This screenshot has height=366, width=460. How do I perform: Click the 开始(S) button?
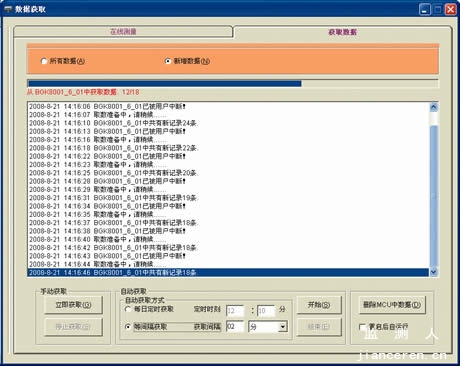[x=319, y=305]
